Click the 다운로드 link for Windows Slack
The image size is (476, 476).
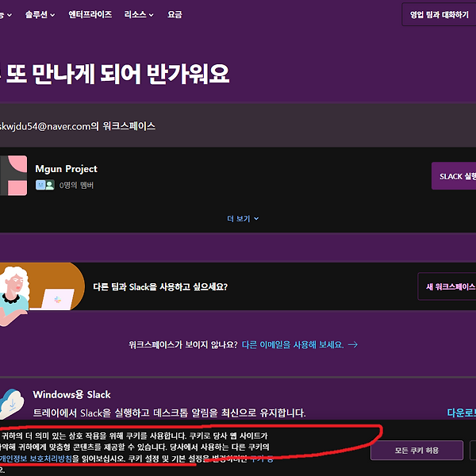point(462,413)
